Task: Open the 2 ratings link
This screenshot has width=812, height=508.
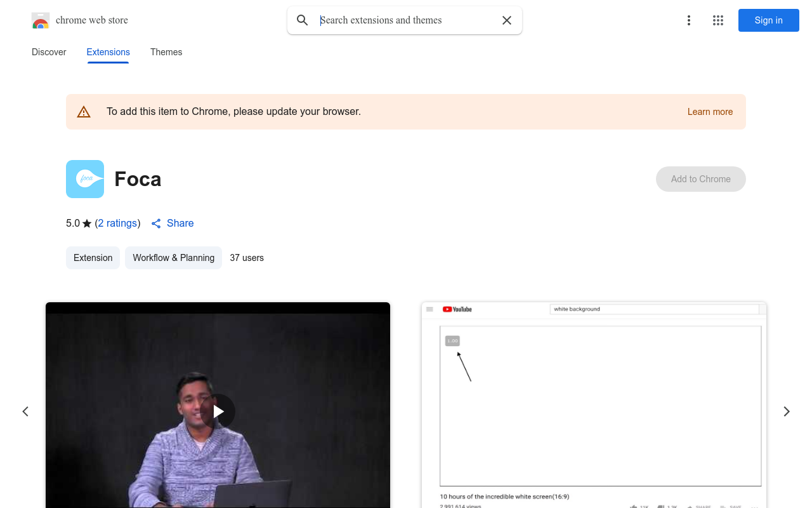Action: 118,223
